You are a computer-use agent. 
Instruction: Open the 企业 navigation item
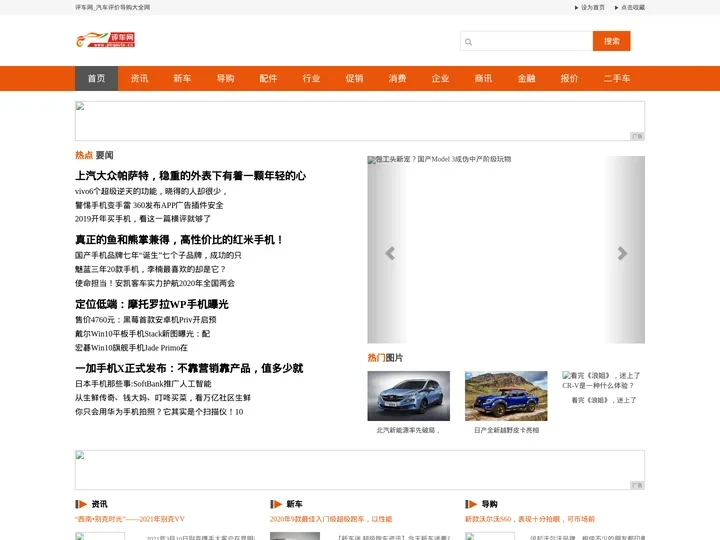click(440, 79)
